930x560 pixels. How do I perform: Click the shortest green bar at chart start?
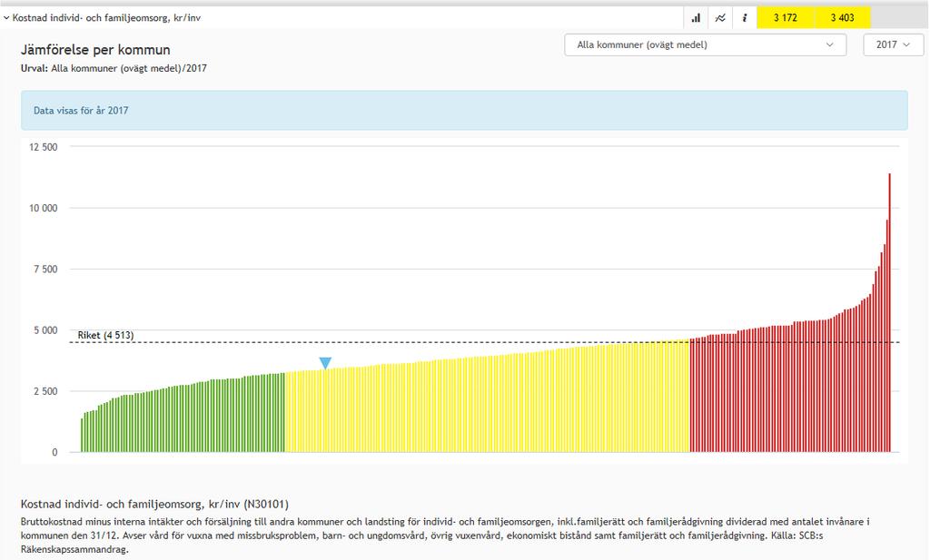(x=82, y=436)
